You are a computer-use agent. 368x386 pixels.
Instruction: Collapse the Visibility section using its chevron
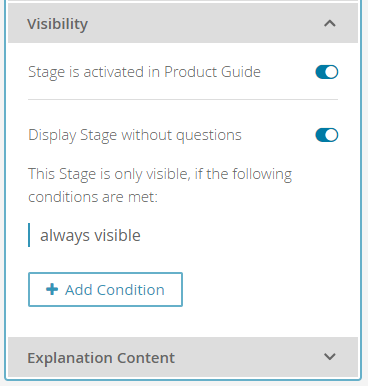[330, 23]
